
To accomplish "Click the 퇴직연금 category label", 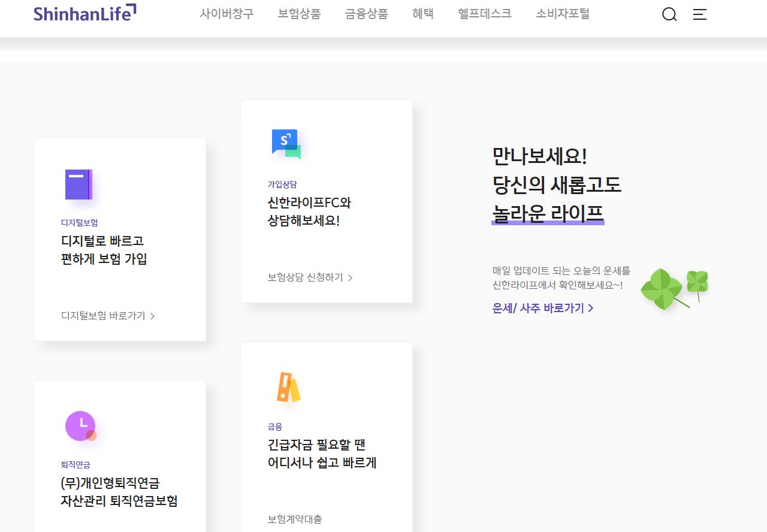I will point(76,465).
